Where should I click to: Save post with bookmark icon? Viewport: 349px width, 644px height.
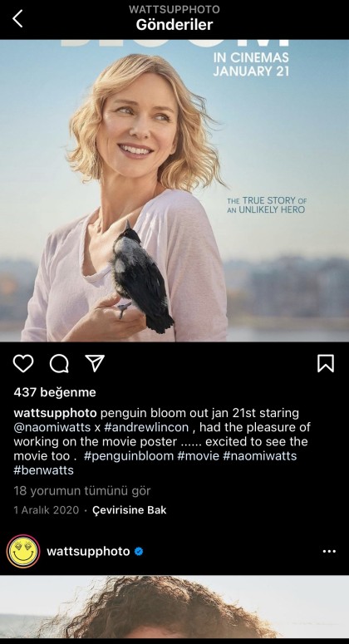click(x=326, y=363)
